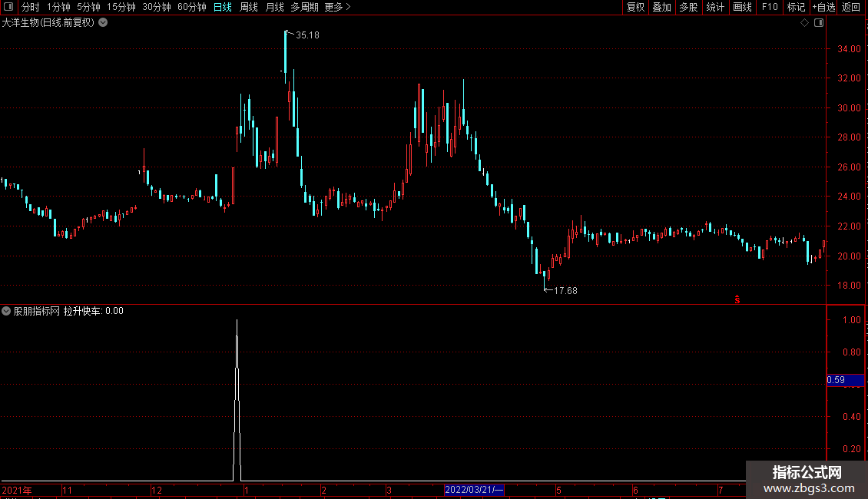Select the 30分钟 period
868x499 pixels.
pos(157,7)
